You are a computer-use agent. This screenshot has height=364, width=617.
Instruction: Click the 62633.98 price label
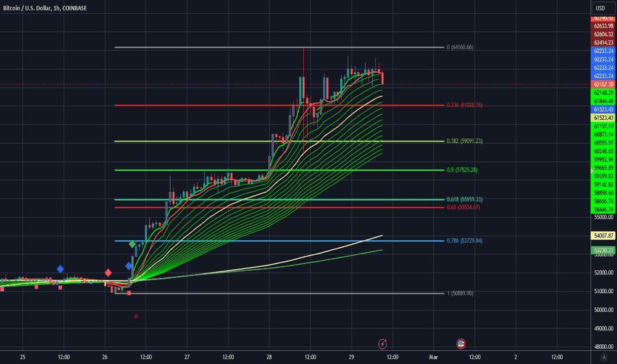(604, 26)
